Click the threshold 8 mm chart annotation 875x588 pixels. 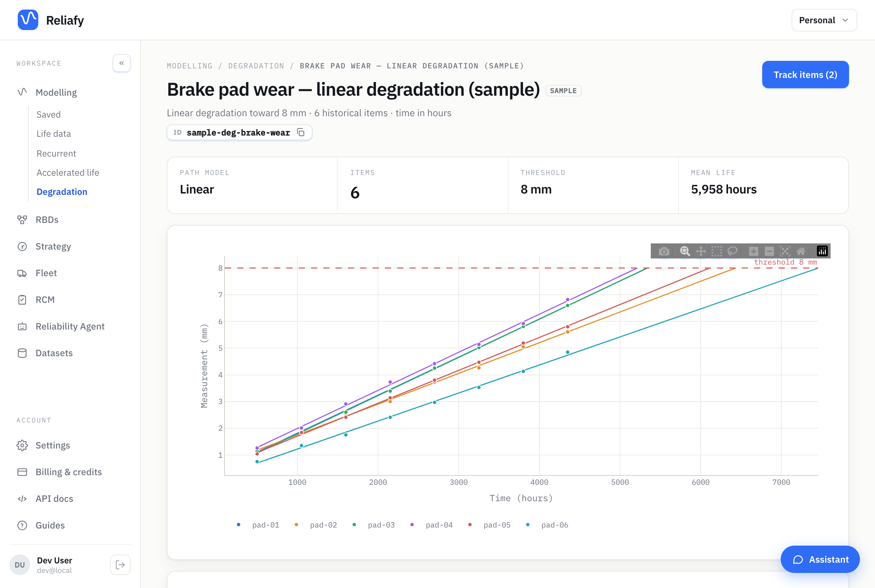785,262
